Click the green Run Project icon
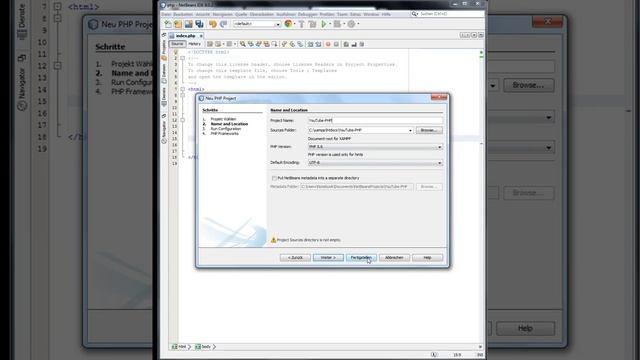 point(324,24)
